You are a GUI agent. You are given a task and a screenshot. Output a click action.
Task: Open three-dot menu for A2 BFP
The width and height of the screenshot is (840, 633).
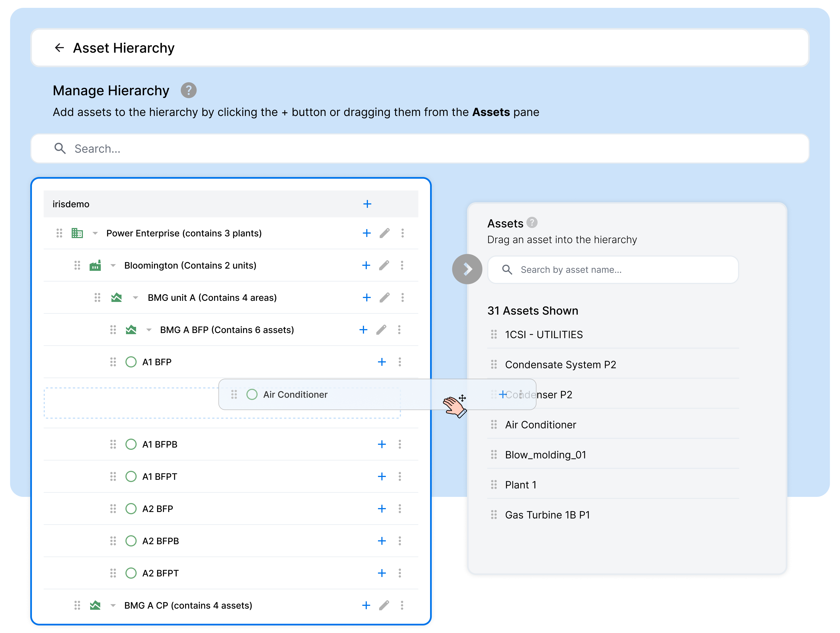pyautogui.click(x=400, y=509)
